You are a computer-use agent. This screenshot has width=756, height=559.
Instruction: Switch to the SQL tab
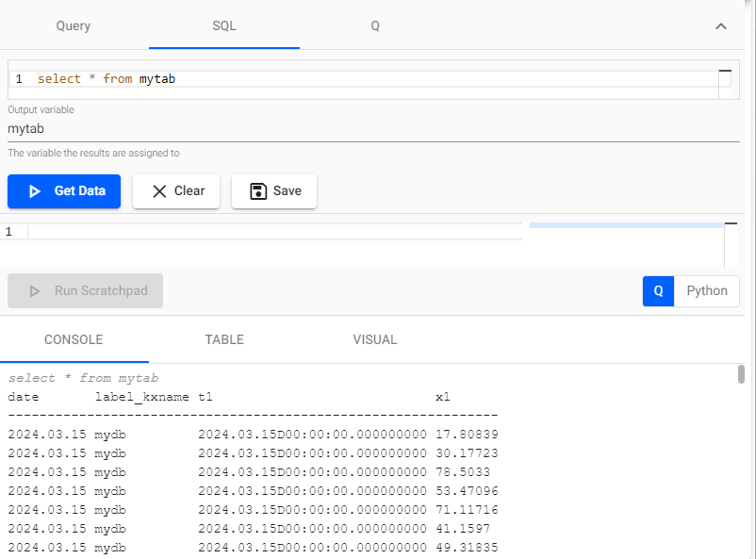coord(224,25)
